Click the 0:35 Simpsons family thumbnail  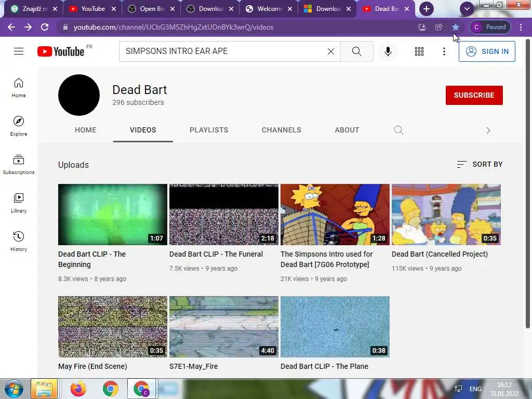[x=446, y=215]
